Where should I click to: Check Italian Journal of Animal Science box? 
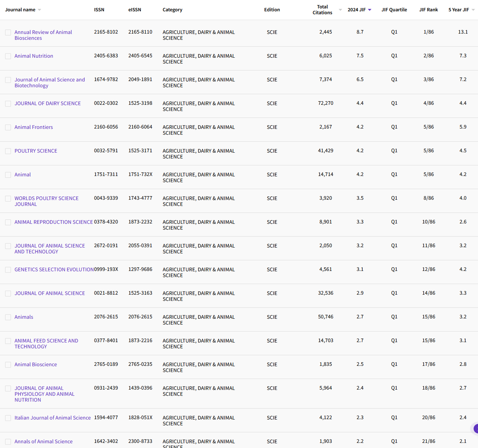(8, 418)
